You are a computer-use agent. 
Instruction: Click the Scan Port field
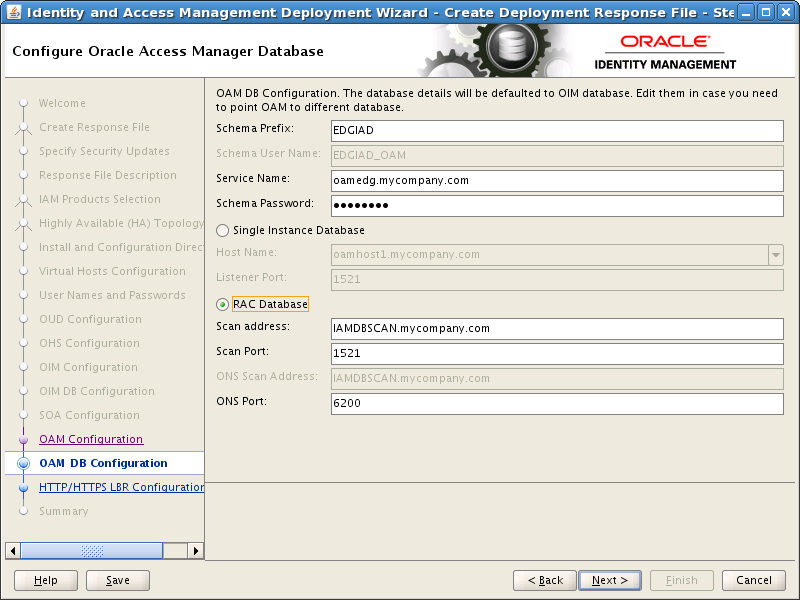coord(557,354)
